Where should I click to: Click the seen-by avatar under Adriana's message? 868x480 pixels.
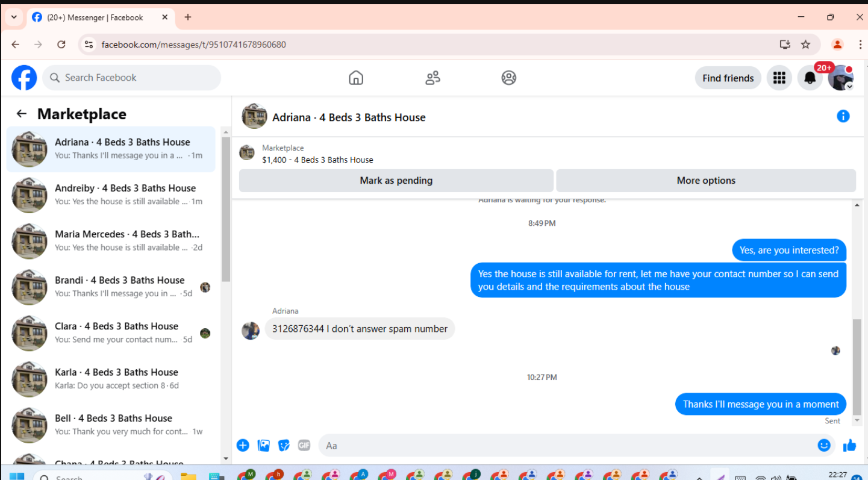click(x=835, y=351)
